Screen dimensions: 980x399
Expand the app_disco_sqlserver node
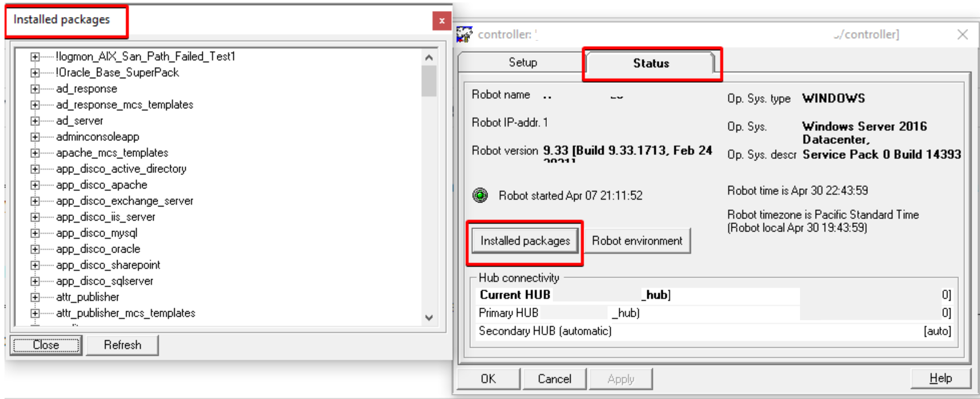point(35,281)
